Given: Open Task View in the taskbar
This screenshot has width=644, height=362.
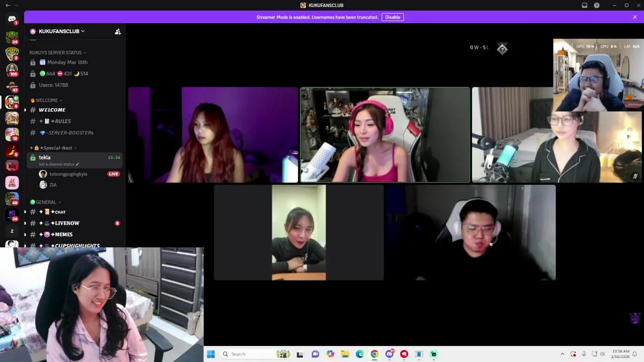Looking at the screenshot, I should click(x=300, y=354).
